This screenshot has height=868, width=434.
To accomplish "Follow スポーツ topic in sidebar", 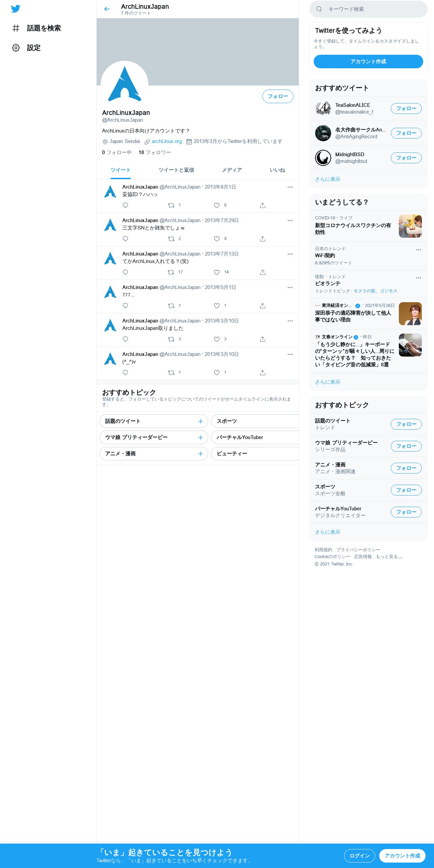I will tap(406, 490).
